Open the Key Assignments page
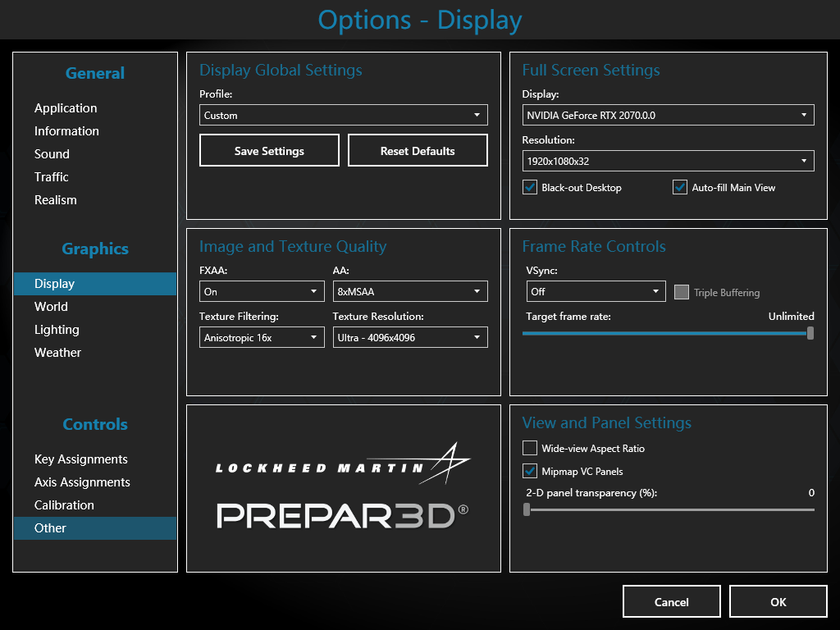The height and width of the screenshot is (630, 840). [x=81, y=459]
